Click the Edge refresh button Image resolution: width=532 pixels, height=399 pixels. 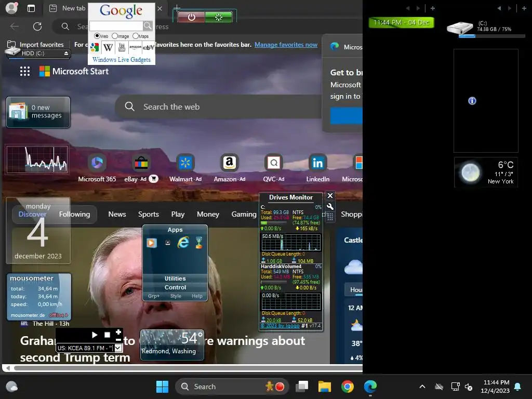pyautogui.click(x=37, y=26)
